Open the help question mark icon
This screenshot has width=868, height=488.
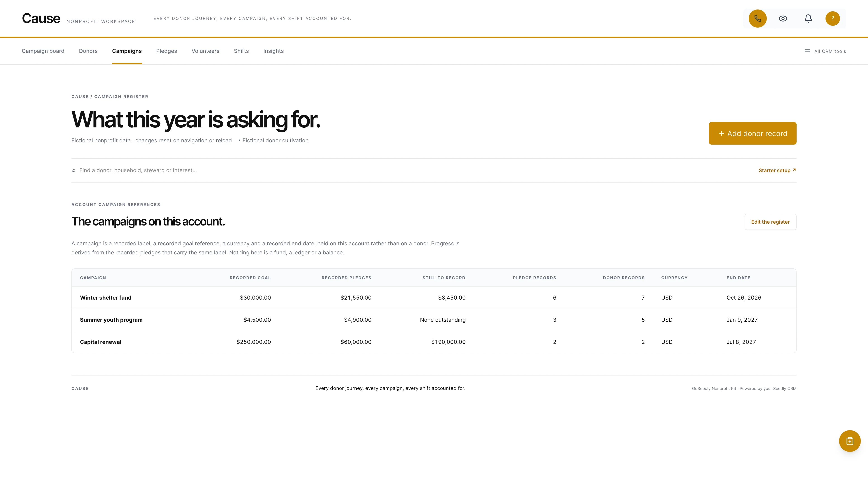click(832, 19)
